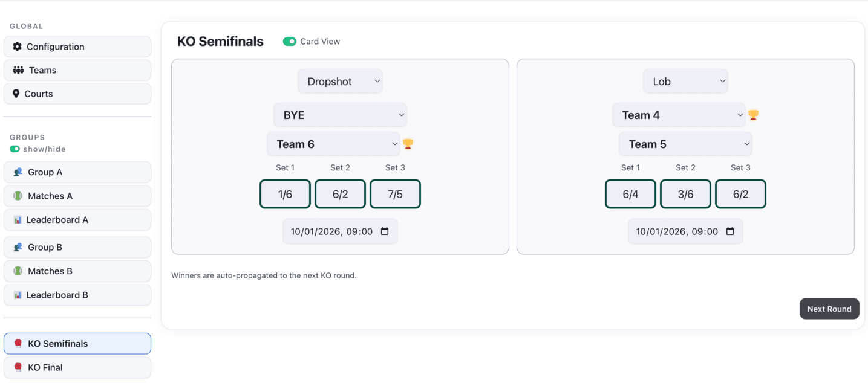Open calendar picker in Dropshot match date
868x383 pixels.
click(x=385, y=231)
